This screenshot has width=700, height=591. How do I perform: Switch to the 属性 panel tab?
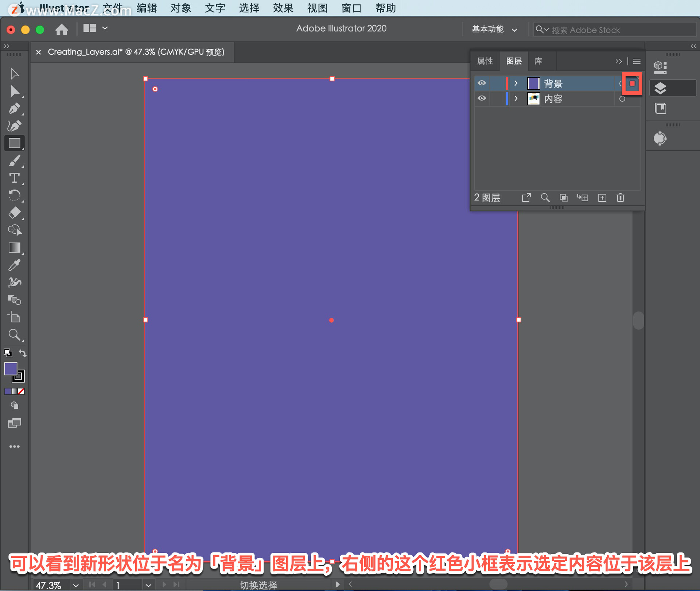tap(485, 61)
